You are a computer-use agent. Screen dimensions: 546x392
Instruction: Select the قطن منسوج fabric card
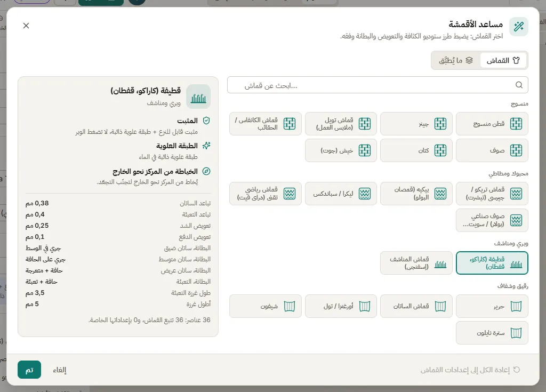coord(492,124)
